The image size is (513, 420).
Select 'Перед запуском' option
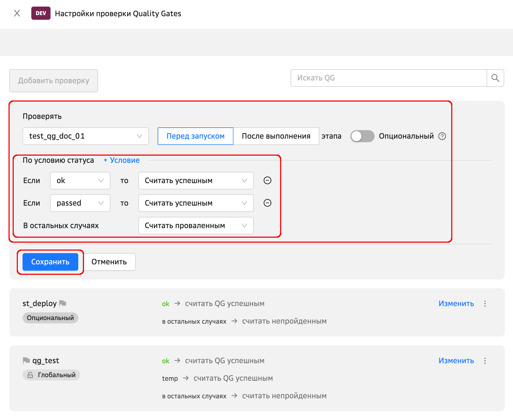195,136
